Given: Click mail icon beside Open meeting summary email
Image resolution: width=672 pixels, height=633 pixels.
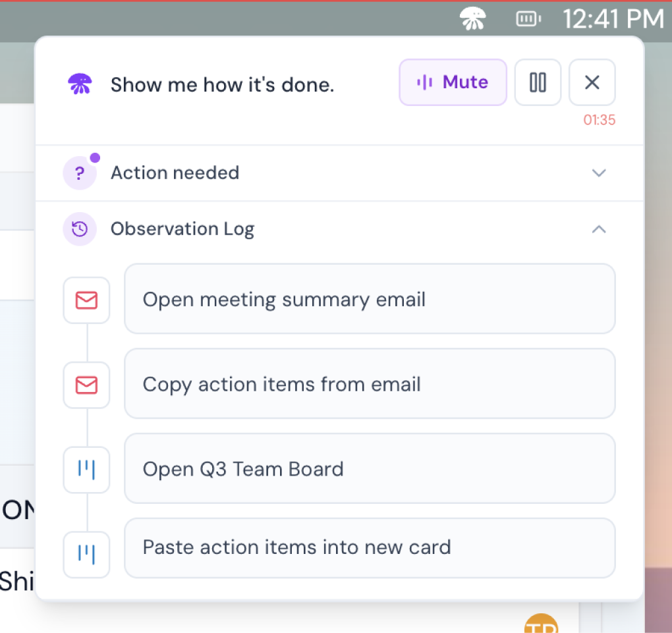Looking at the screenshot, I should (x=86, y=300).
